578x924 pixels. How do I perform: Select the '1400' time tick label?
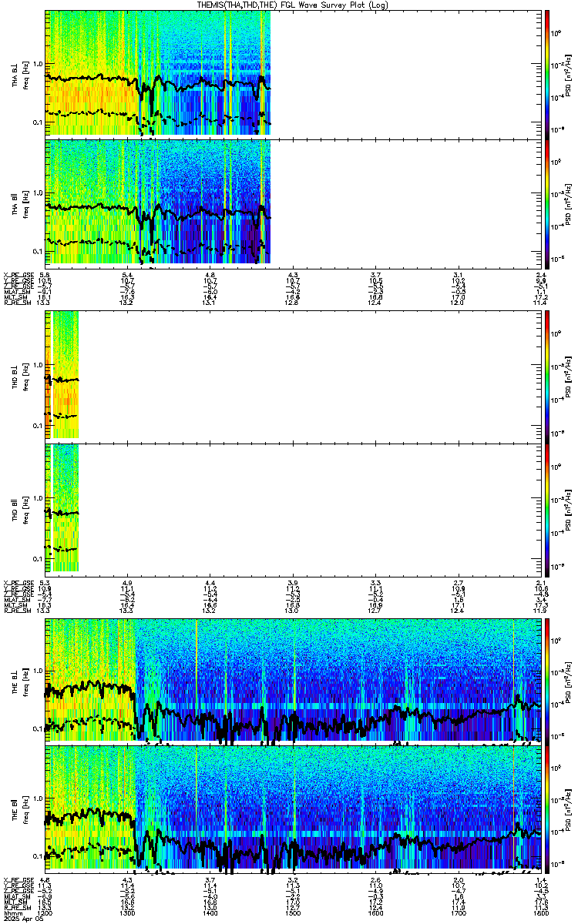pos(210,913)
